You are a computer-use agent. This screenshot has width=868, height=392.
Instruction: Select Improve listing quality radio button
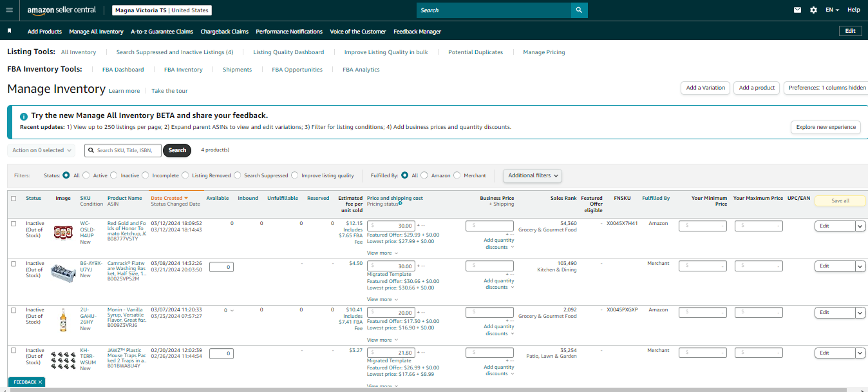pyautogui.click(x=295, y=175)
